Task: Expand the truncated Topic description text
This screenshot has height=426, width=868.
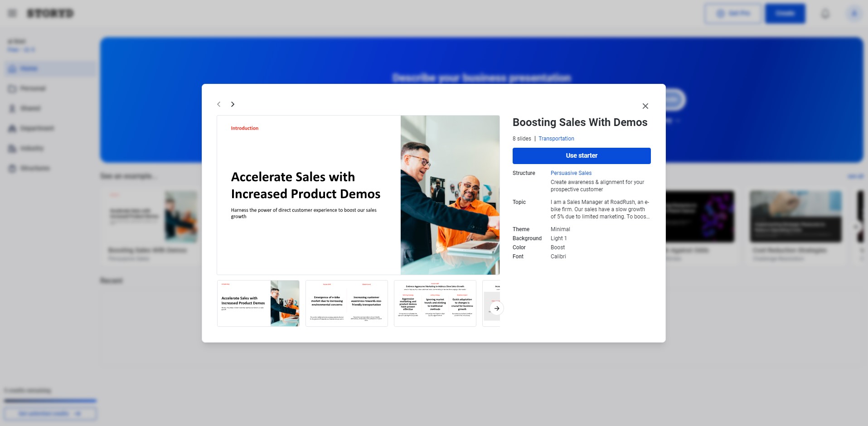Action: (x=600, y=209)
